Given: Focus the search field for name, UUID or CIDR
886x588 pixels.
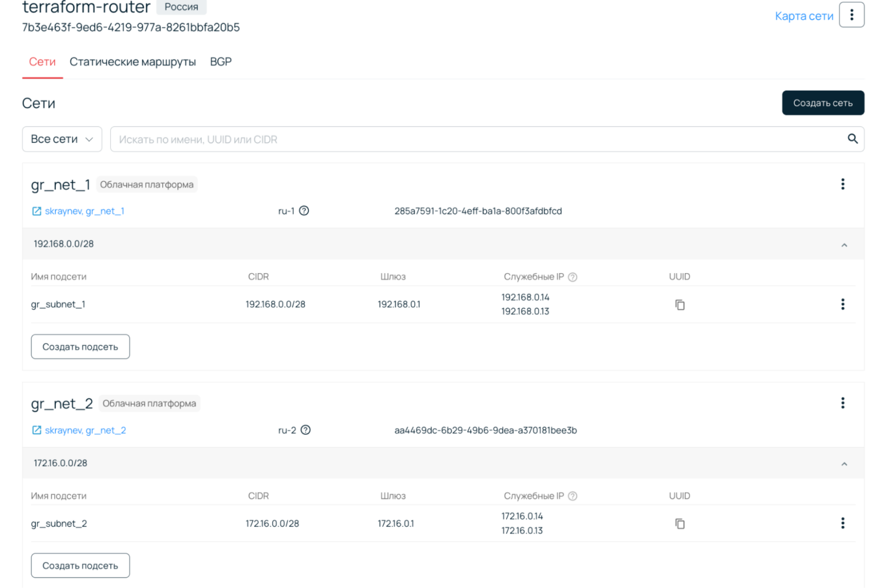Looking at the screenshot, I should tap(476, 139).
